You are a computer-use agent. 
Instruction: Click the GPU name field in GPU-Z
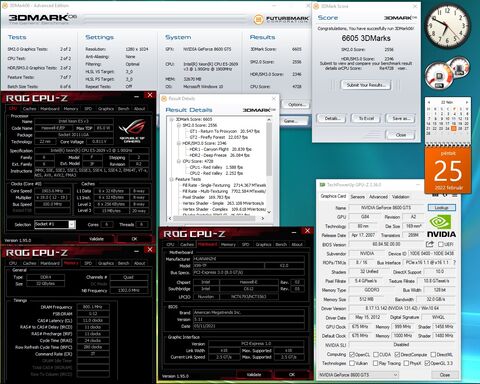(x=387, y=208)
